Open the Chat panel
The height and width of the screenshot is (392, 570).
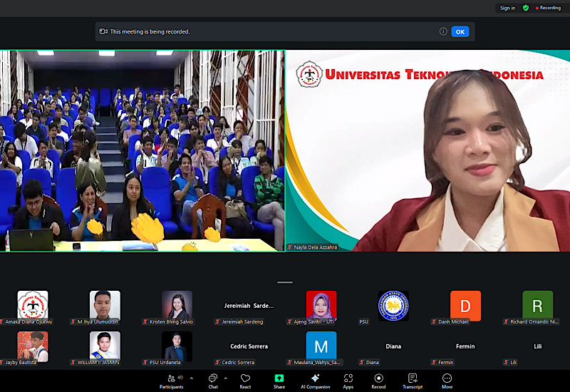point(213,381)
